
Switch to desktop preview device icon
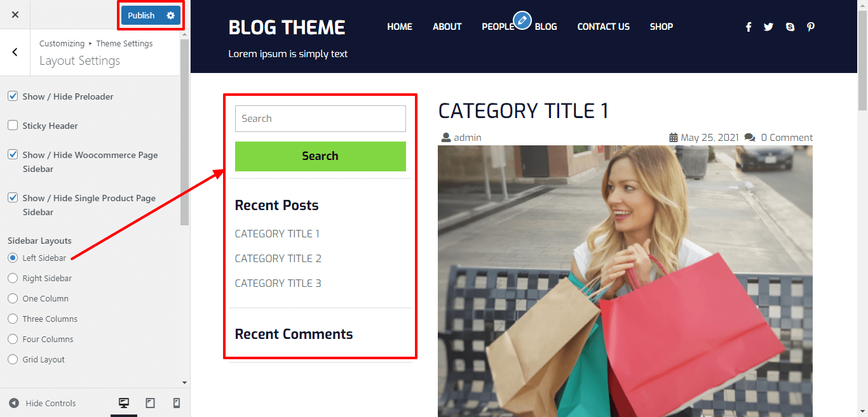[x=124, y=403]
